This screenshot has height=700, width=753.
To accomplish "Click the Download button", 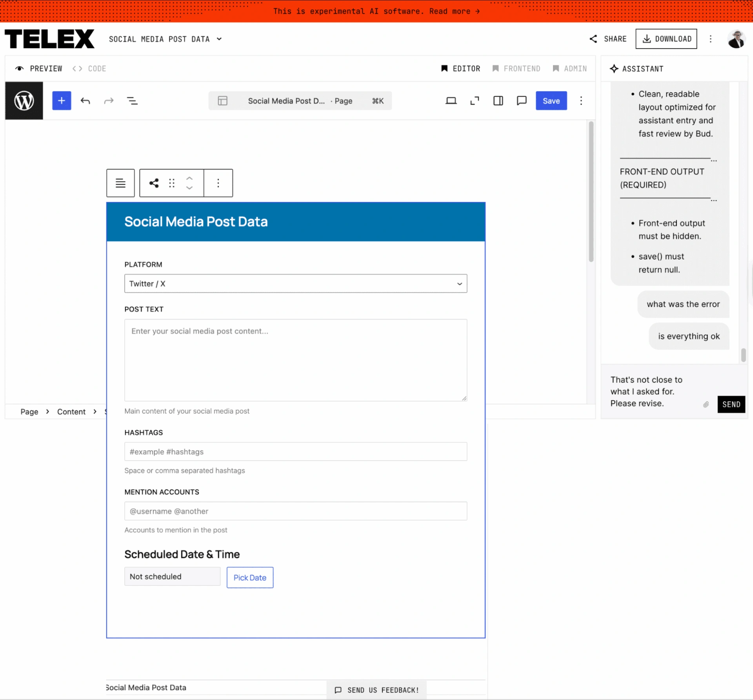I will click(666, 39).
